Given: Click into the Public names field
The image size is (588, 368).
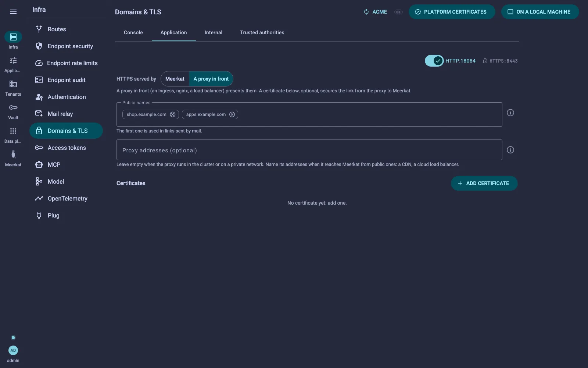Looking at the screenshot, I should 309,114.
